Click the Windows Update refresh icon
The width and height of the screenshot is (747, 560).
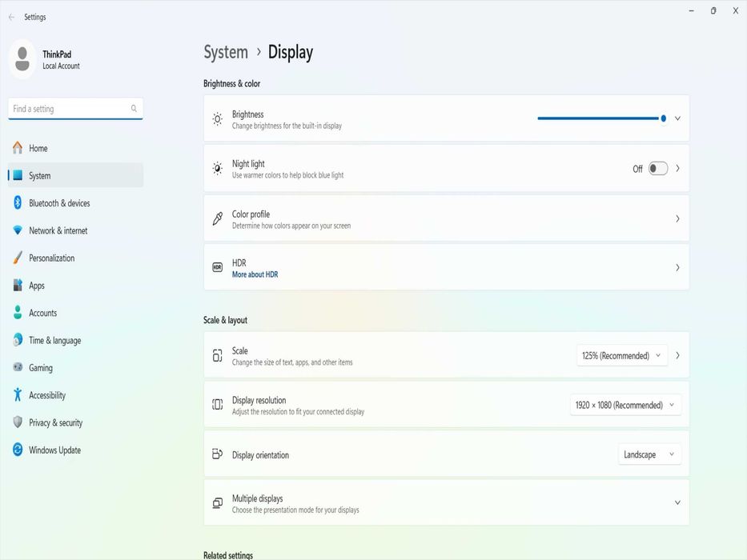point(18,450)
